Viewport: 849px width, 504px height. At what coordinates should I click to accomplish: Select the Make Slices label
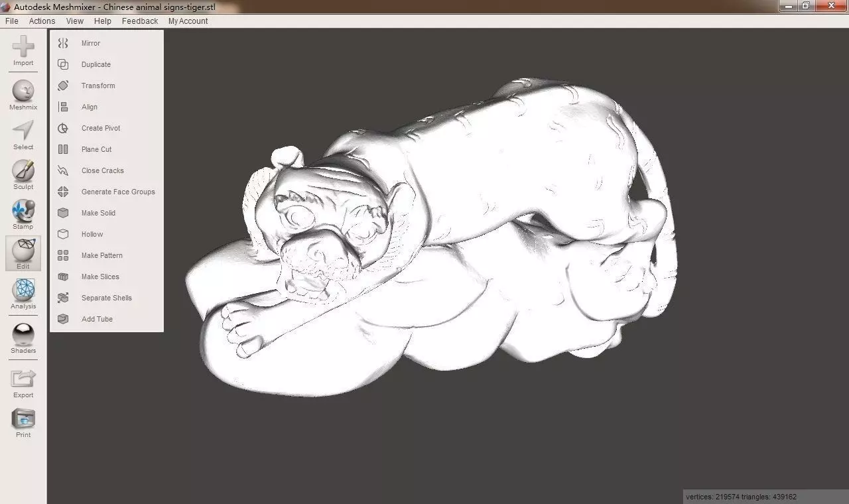tap(100, 277)
